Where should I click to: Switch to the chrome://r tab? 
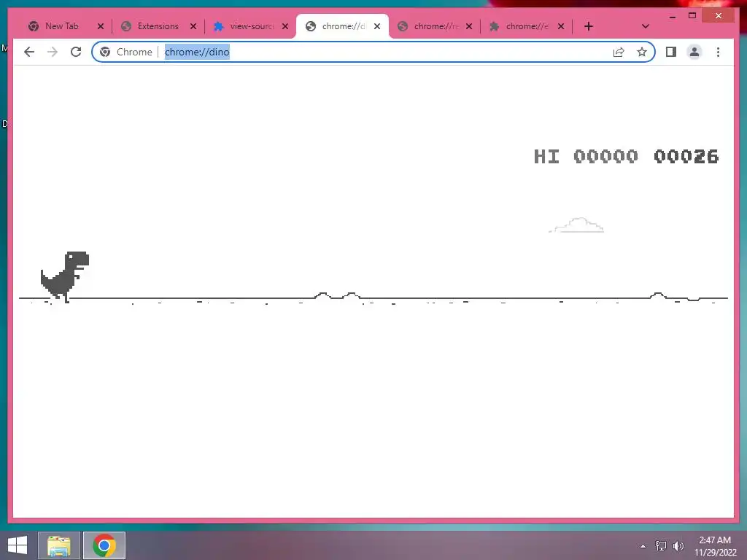[434, 26]
